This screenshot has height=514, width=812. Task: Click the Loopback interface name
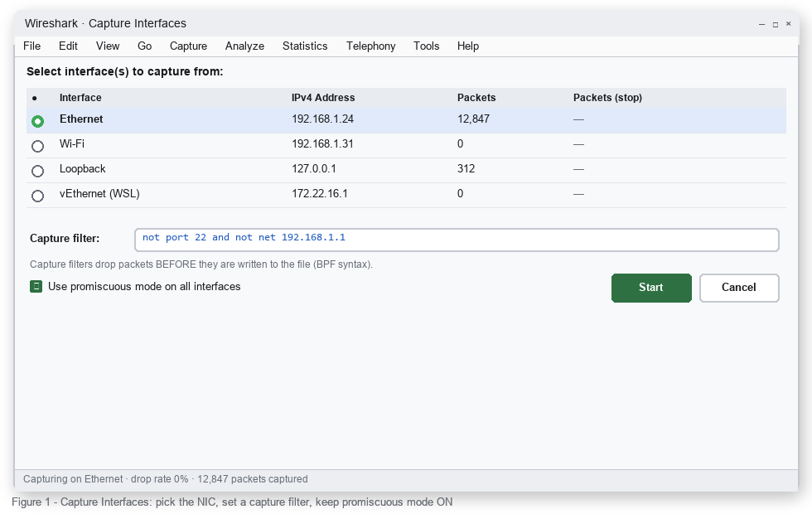click(x=82, y=169)
